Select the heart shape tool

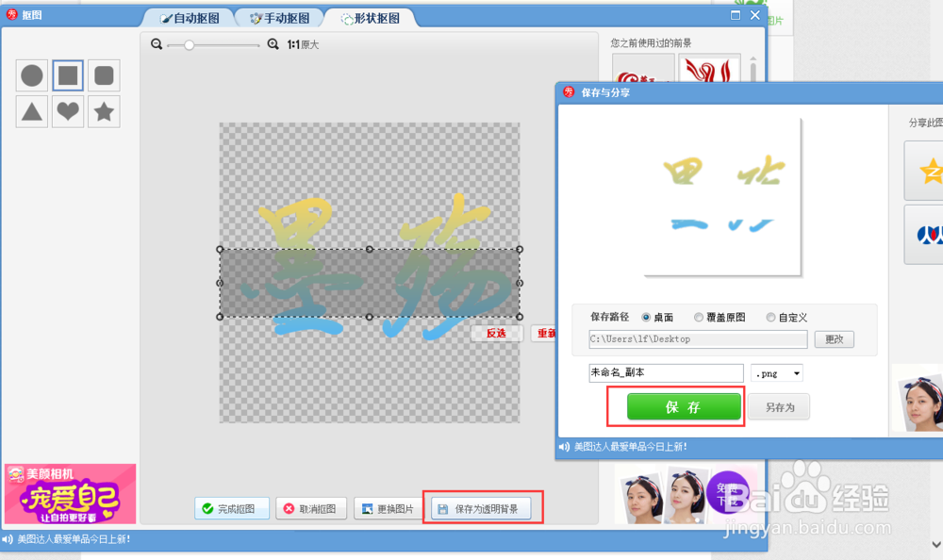tap(67, 111)
